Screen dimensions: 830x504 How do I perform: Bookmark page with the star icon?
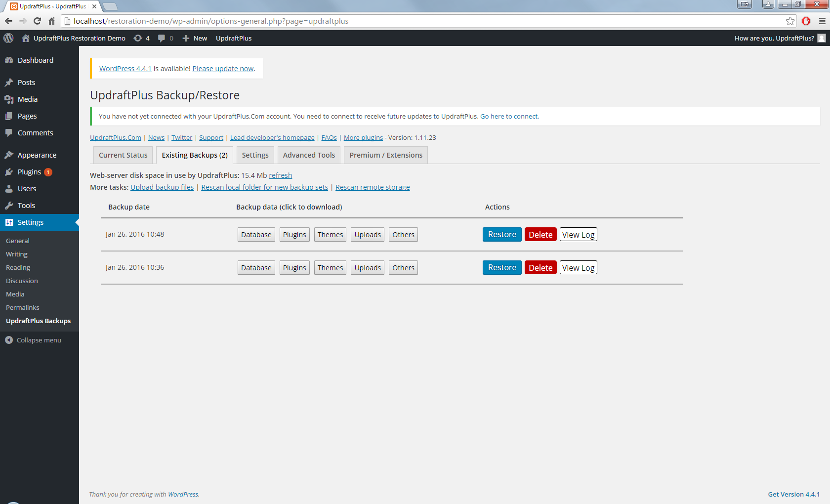[x=790, y=21]
